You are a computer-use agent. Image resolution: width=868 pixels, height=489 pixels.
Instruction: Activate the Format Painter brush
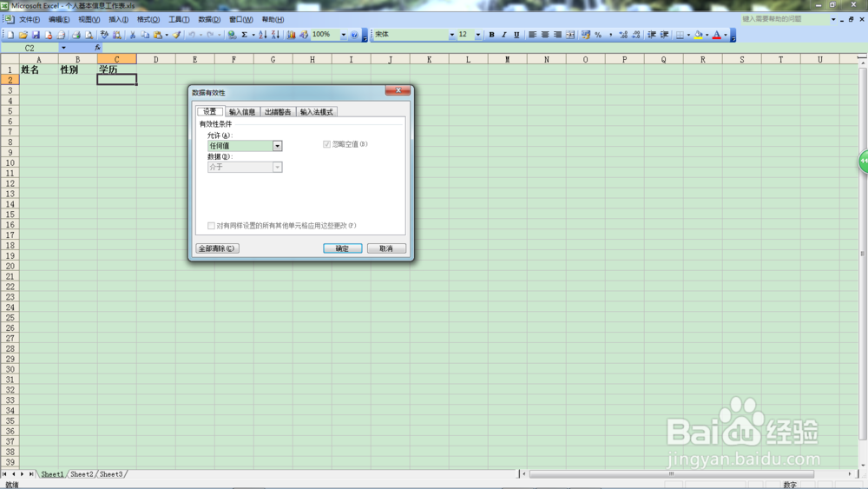(177, 35)
